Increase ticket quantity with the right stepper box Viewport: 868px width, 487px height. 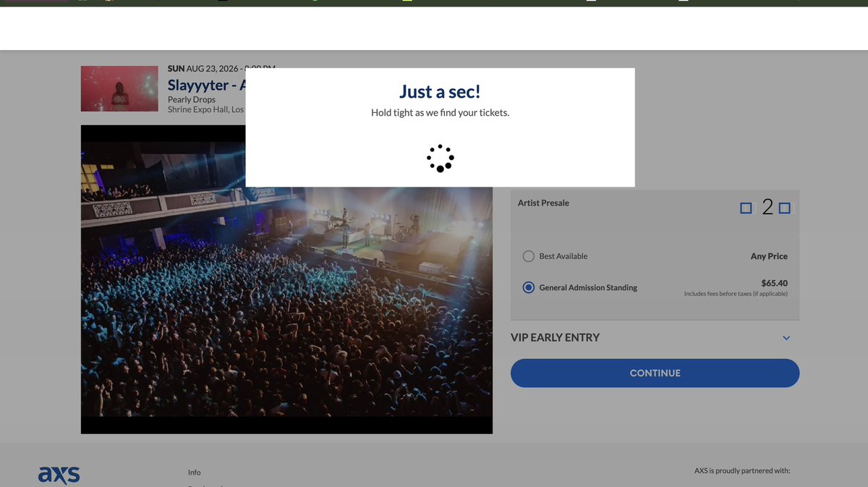785,208
